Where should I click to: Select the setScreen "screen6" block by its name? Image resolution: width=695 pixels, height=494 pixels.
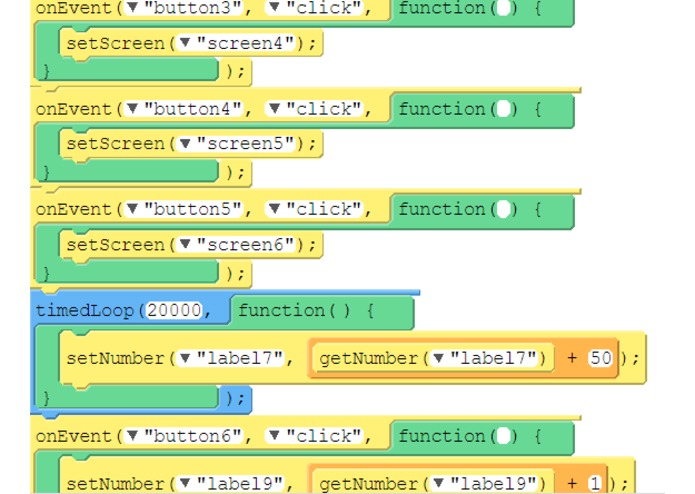pos(115,244)
